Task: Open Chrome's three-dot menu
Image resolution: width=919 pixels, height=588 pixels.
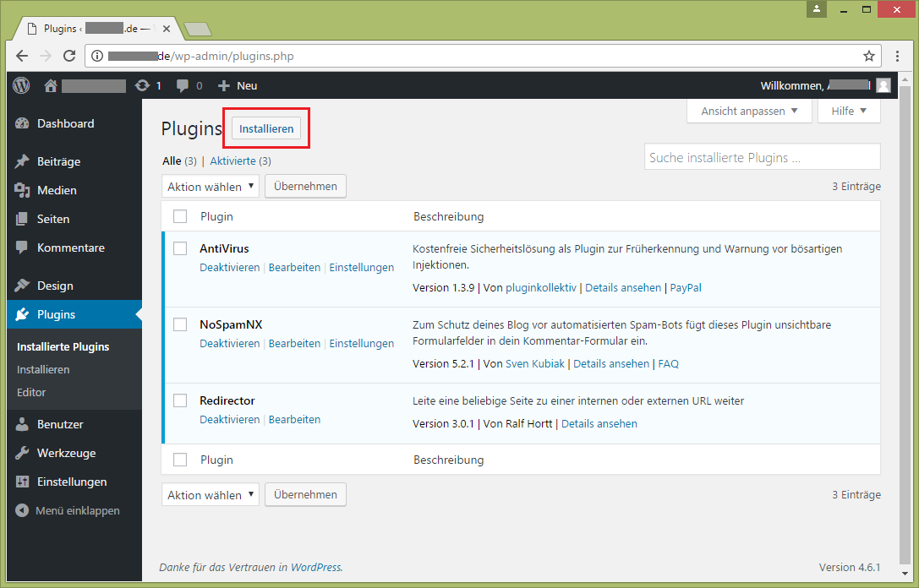Action: tap(898, 57)
